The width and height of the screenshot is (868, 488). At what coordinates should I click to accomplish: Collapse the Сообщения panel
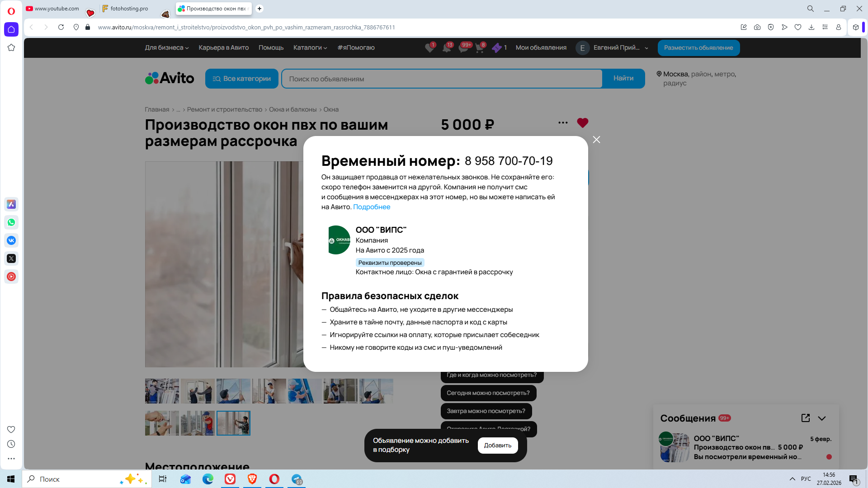[821, 418]
